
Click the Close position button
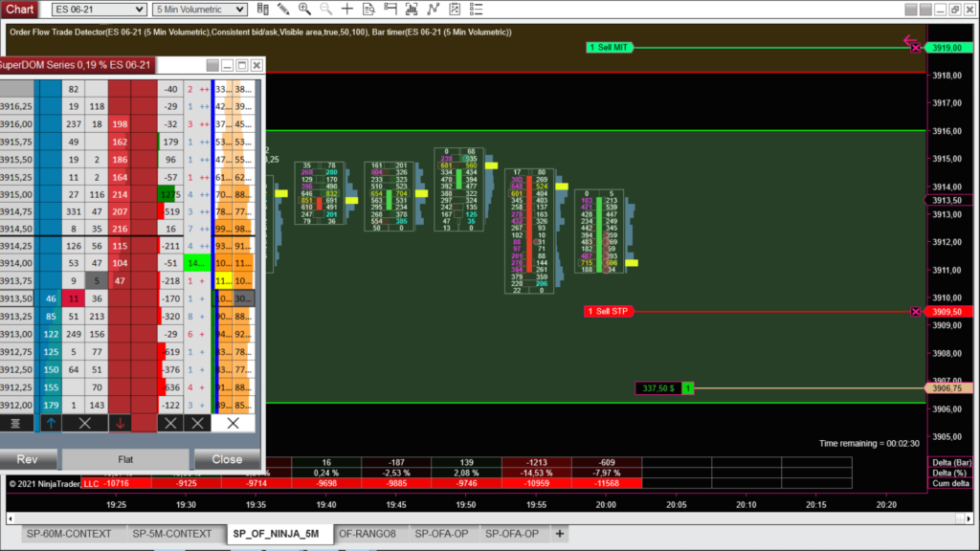click(227, 459)
